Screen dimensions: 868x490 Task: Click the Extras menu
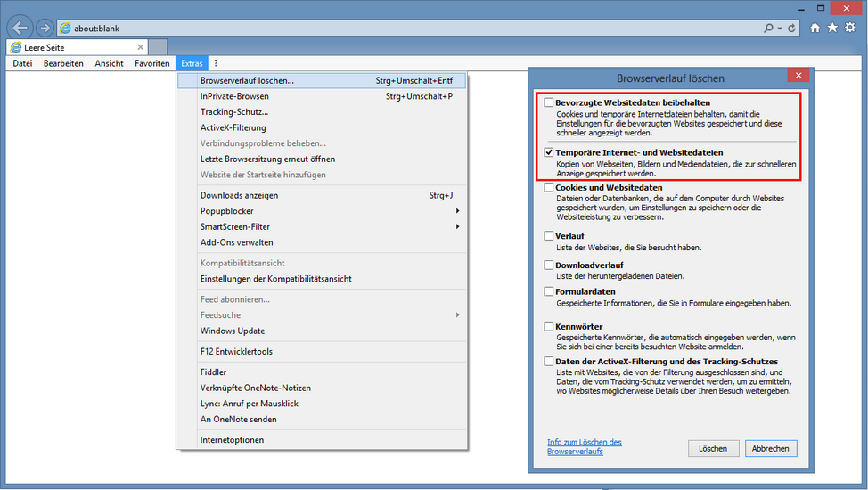coord(192,63)
